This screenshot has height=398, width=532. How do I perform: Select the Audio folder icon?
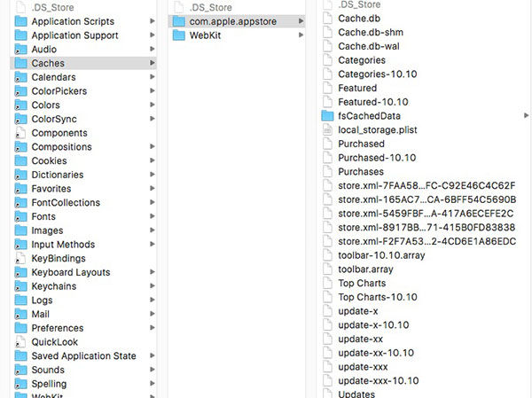click(21, 50)
